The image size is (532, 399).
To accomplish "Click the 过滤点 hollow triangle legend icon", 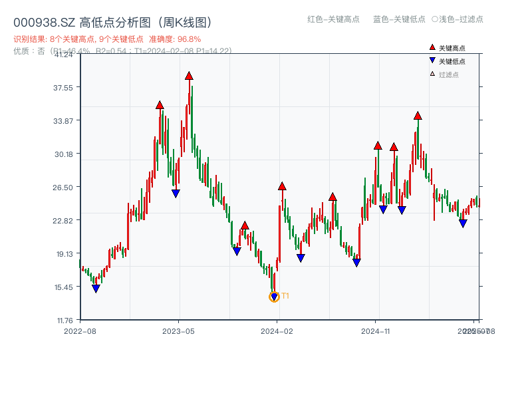I will (432, 73).
